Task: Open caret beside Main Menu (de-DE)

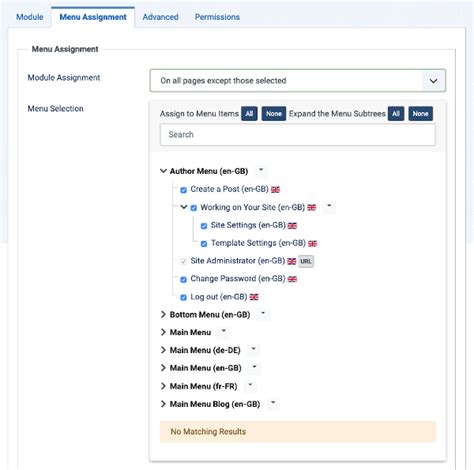Action: click(253, 349)
